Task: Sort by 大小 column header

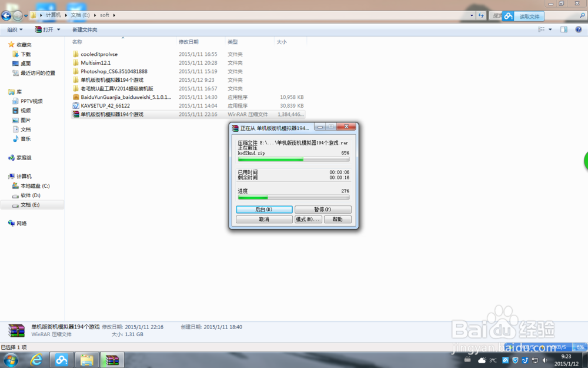Action: click(282, 42)
